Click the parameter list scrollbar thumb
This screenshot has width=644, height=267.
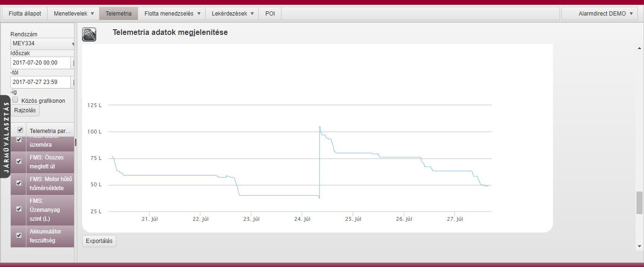pos(75,142)
